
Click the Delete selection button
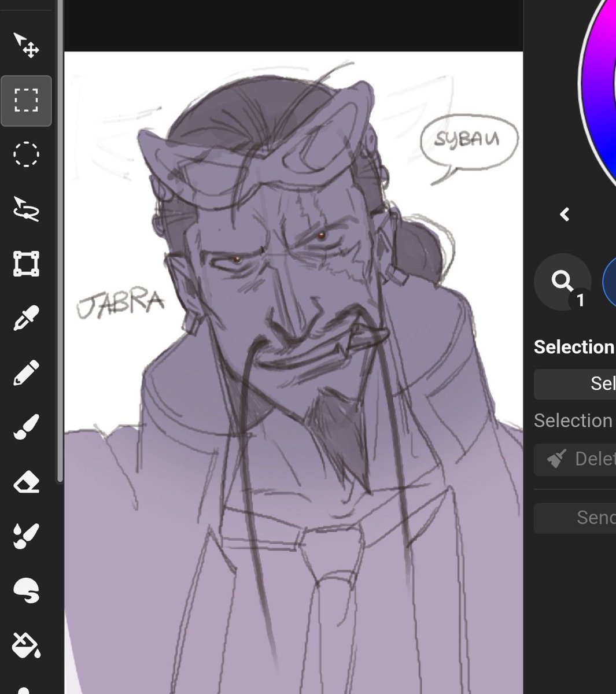click(x=575, y=459)
